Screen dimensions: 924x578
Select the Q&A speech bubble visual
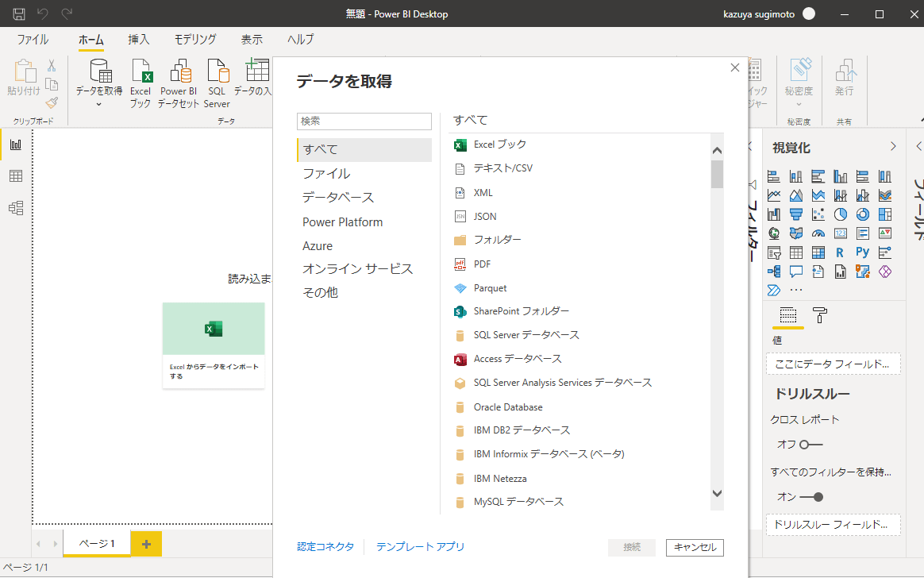796,272
